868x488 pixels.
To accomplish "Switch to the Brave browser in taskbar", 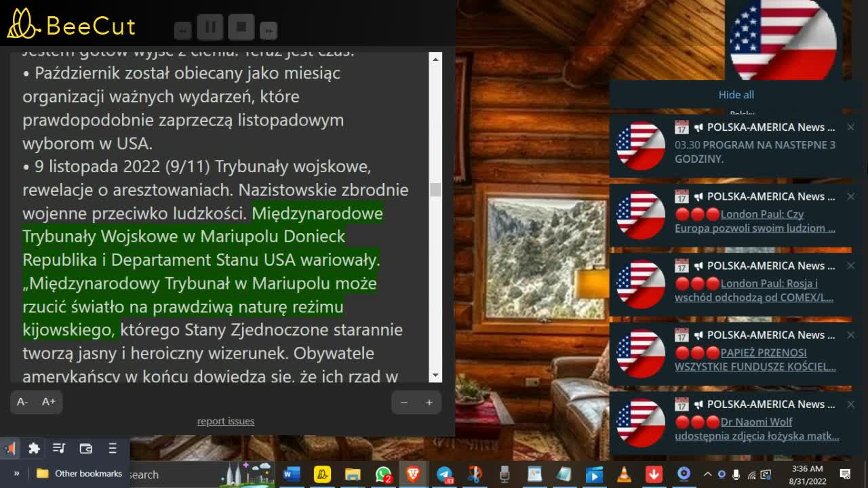I will [413, 474].
